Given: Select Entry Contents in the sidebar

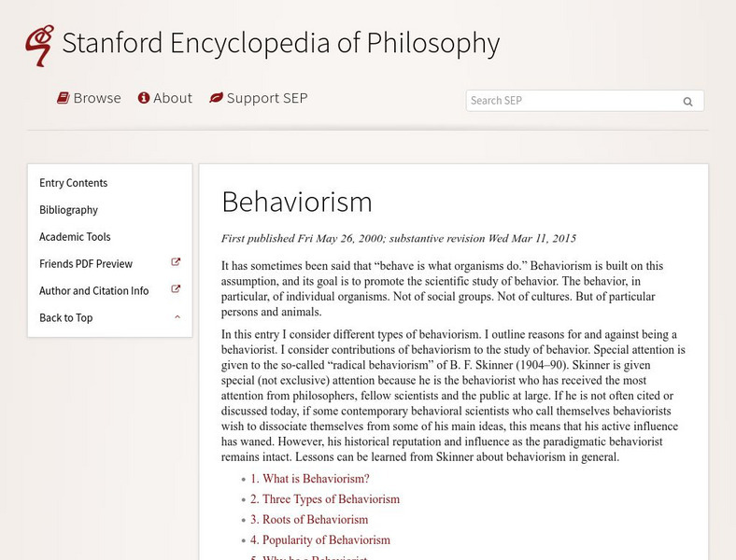Looking at the screenshot, I should [x=73, y=183].
